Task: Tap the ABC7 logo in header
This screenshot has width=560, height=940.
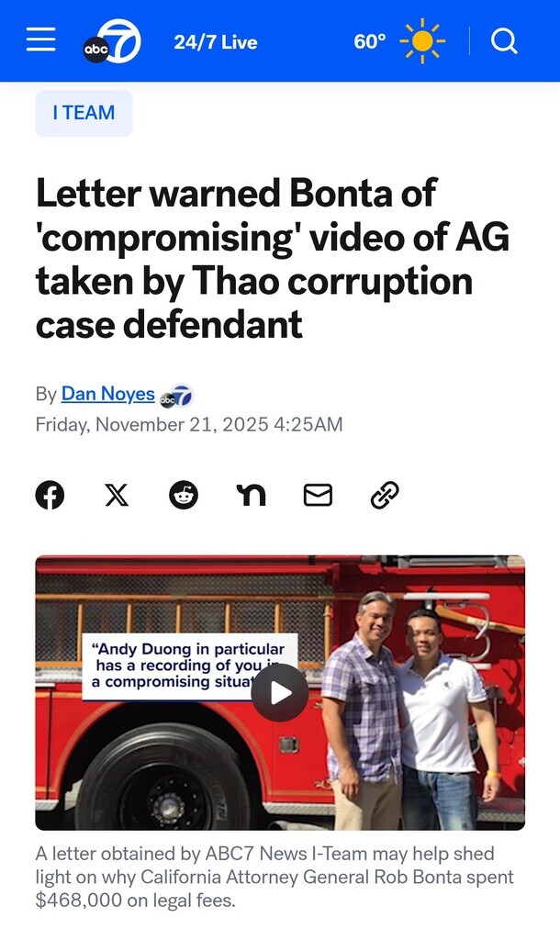Action: 112,41
